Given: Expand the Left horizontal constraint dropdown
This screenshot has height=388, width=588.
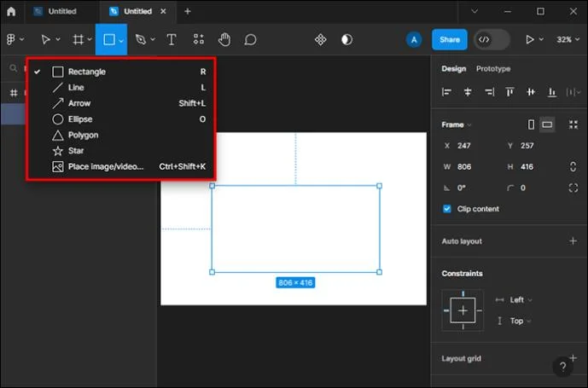Looking at the screenshot, I should click(x=521, y=300).
